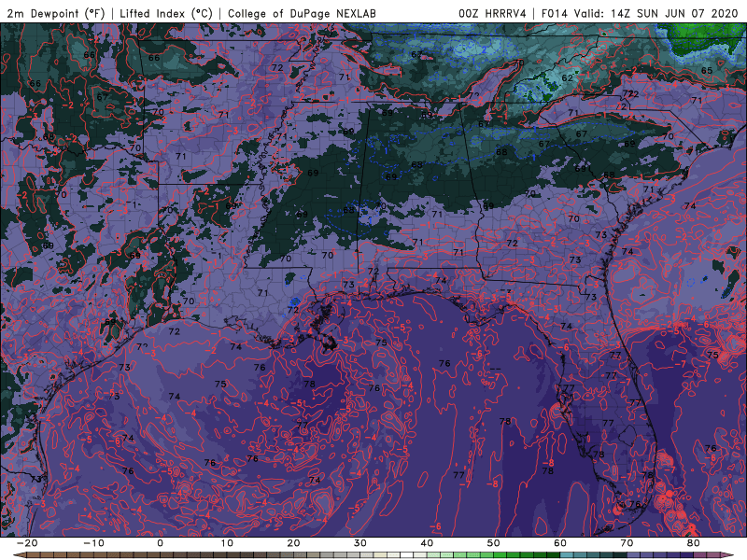
Task: Click the 65 dewpoint value on the map
Action: [707, 71]
